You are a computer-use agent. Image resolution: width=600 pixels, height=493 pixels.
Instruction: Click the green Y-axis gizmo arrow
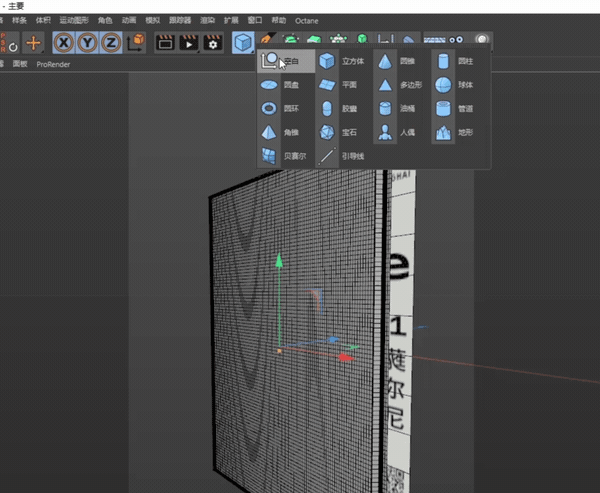tap(279, 260)
